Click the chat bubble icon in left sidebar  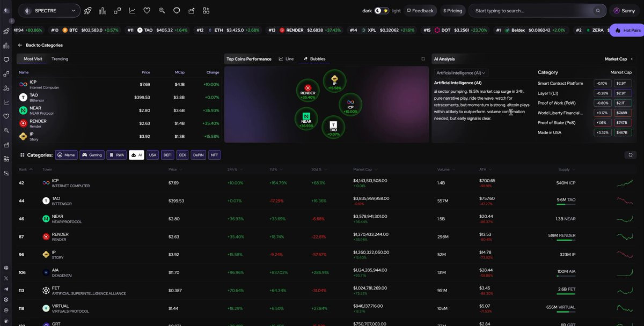(x=6, y=60)
